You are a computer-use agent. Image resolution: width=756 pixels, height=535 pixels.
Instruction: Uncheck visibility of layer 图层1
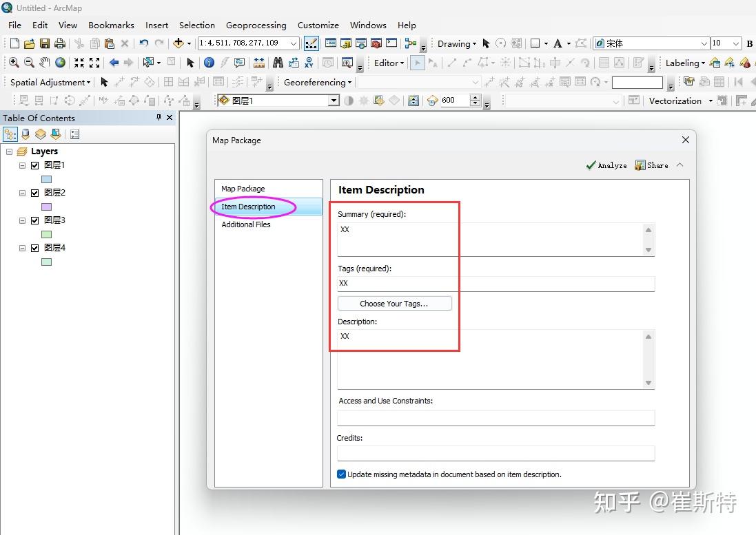[x=34, y=165]
